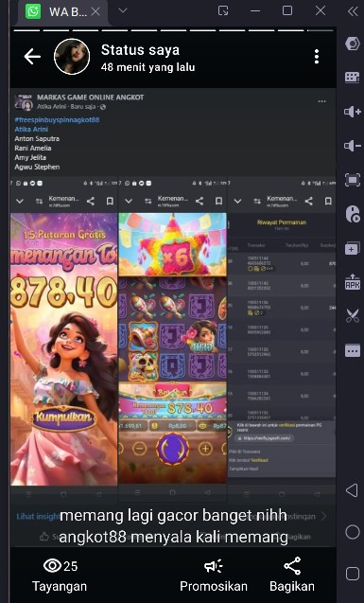Screen dimensions: 364x603
Task: Expand the tab list dropdown chevron
Action: tap(123, 10)
